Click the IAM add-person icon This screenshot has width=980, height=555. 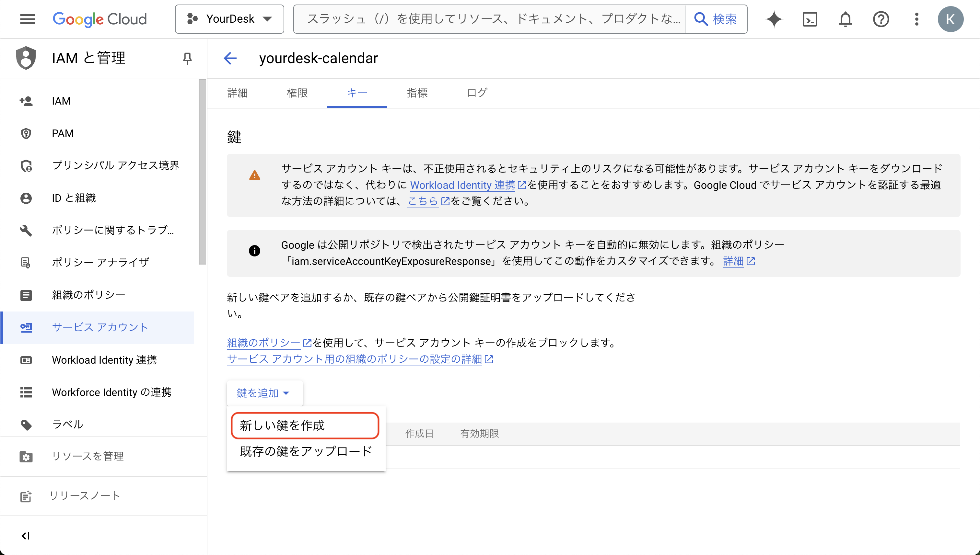tap(26, 101)
